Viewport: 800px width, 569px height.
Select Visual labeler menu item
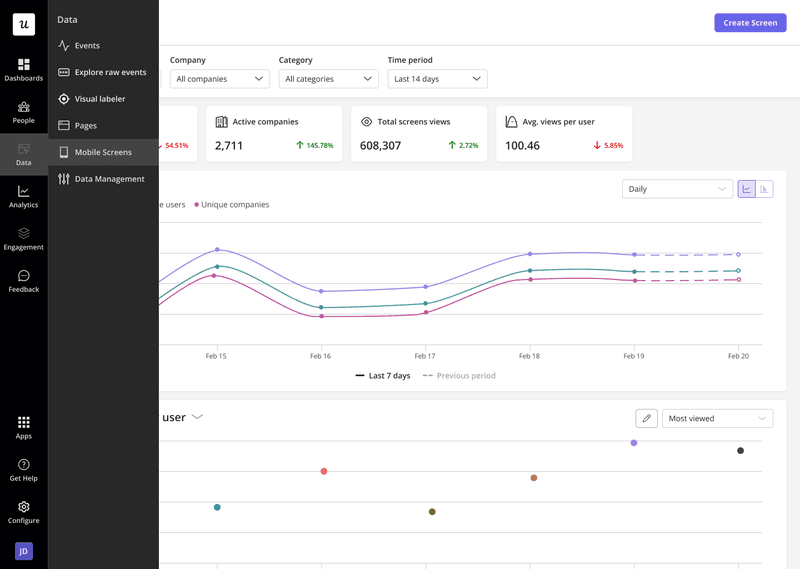(x=99, y=99)
